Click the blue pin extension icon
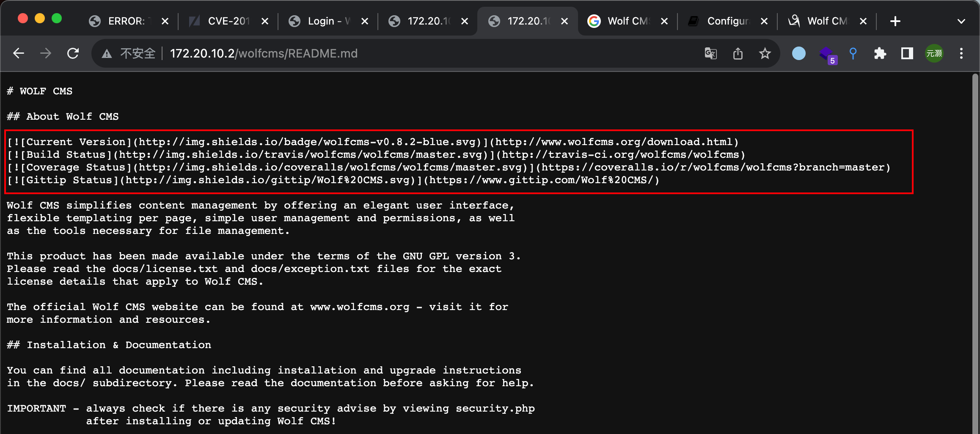 [x=853, y=53]
